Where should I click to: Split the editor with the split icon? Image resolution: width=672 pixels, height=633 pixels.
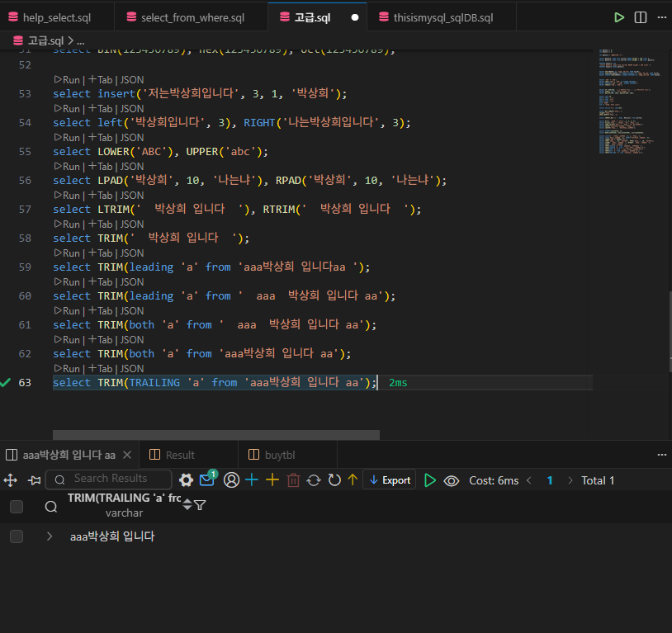[641, 17]
